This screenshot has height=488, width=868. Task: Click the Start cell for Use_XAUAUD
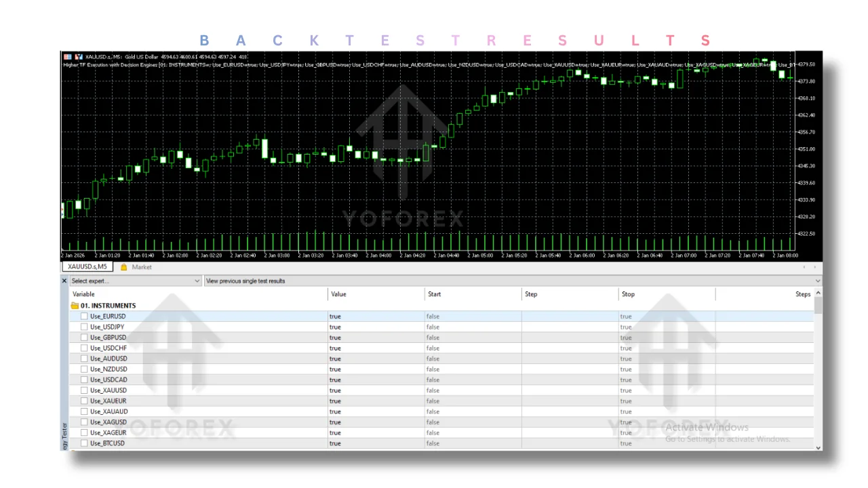pos(473,411)
